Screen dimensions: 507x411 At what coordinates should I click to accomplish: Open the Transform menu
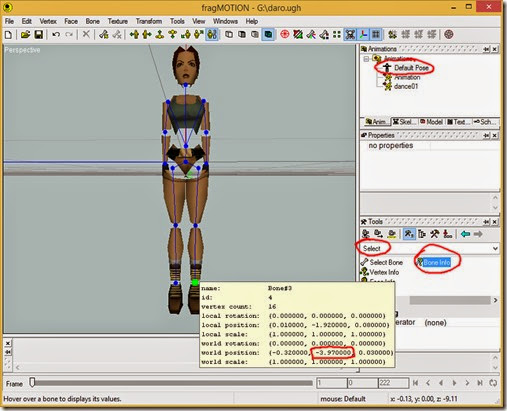point(149,21)
